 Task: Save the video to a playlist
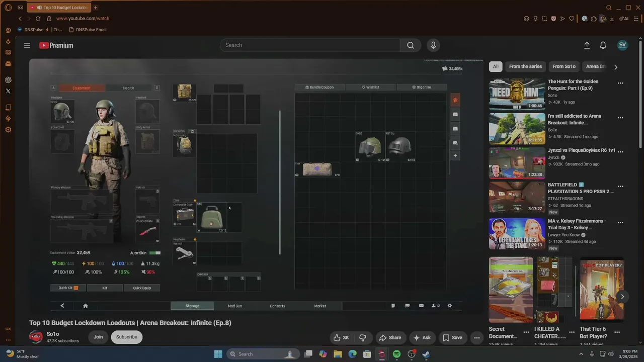click(x=452, y=338)
